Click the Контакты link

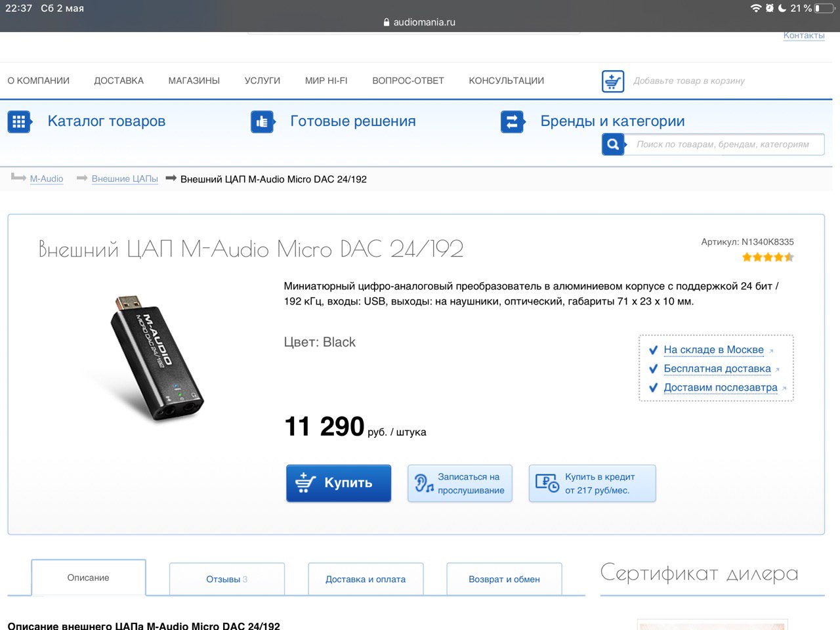tap(804, 35)
